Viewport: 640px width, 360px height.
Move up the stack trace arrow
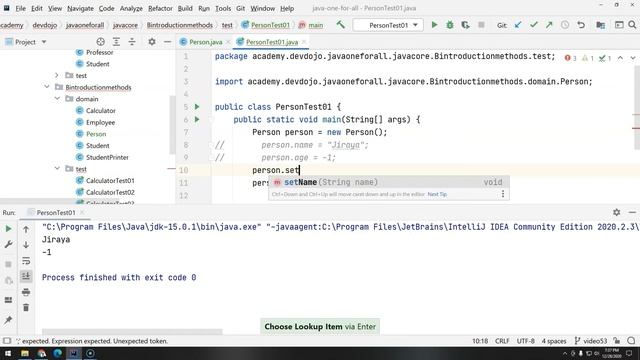pos(26,229)
